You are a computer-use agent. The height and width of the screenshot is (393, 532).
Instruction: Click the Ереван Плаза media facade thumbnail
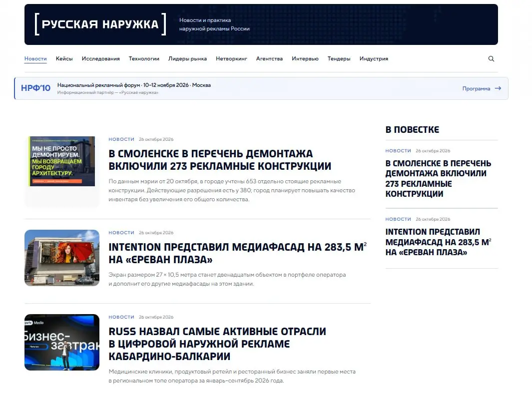click(62, 258)
